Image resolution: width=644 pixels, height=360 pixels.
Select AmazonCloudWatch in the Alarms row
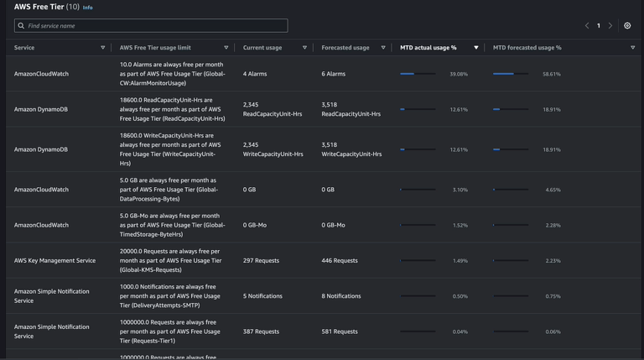click(41, 74)
